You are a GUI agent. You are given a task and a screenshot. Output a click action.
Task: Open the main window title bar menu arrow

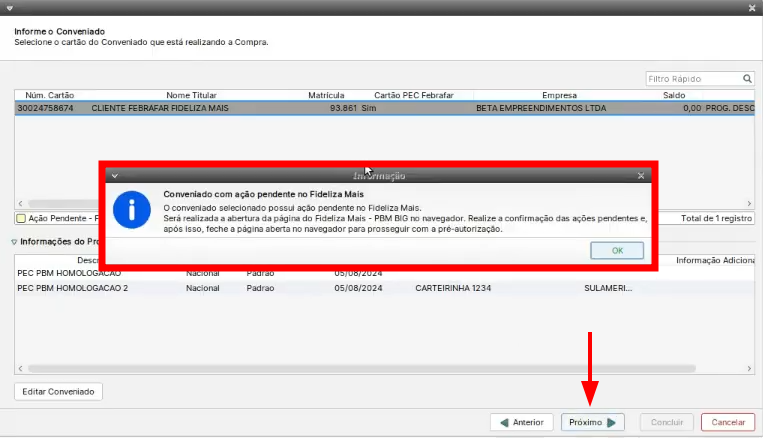tap(9, 8)
